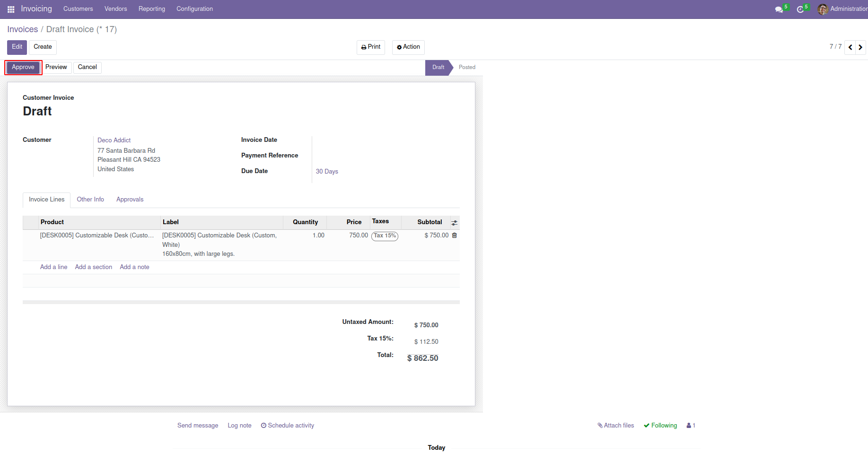This screenshot has width=868, height=454.
Task: Go to previous record arrow
Action: (850, 47)
